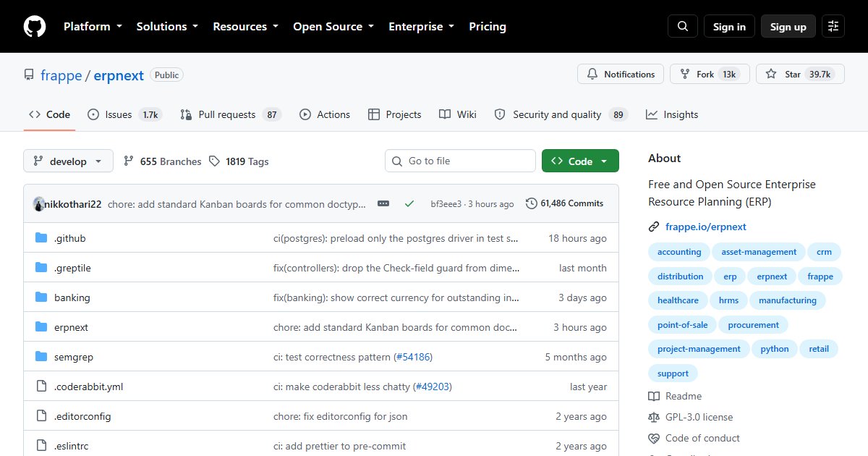Select the project-management topic tag
The height and width of the screenshot is (456, 868).
[x=699, y=349]
